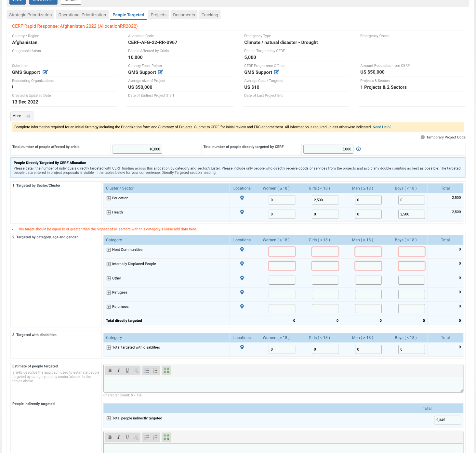Insert numbered list in Estimate of people targeted editor

coord(155,370)
